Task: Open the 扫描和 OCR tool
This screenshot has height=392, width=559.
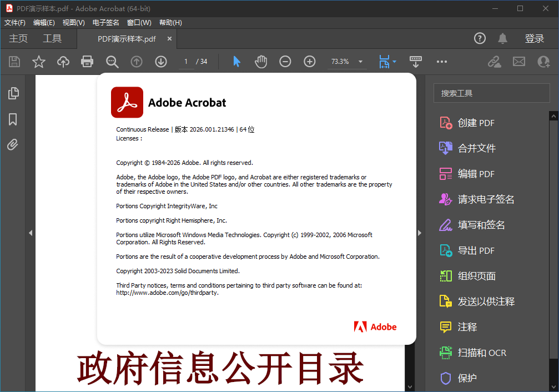Action: click(473, 353)
